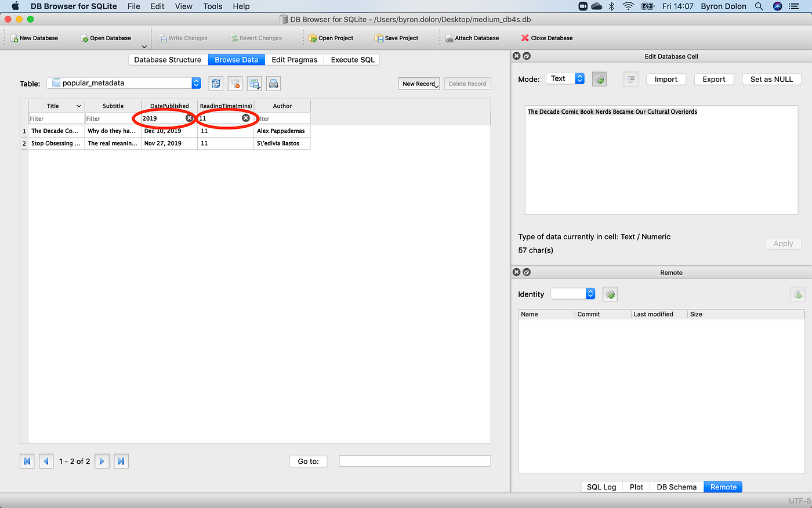
Task: Refresh the table data icon
Action: click(x=216, y=84)
